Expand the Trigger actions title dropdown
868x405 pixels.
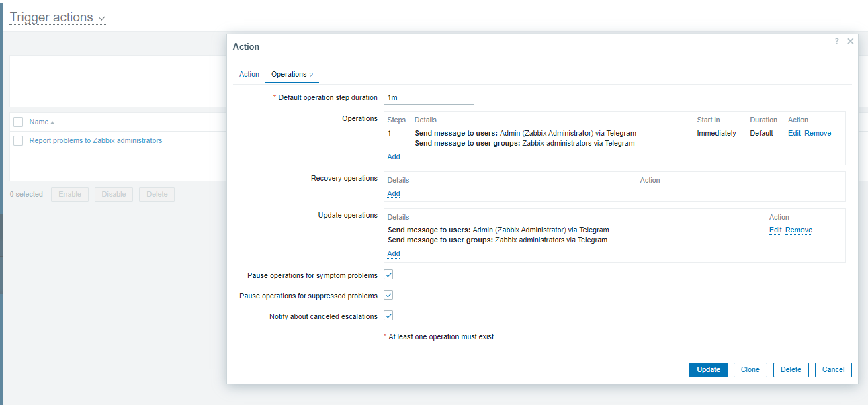tap(101, 18)
